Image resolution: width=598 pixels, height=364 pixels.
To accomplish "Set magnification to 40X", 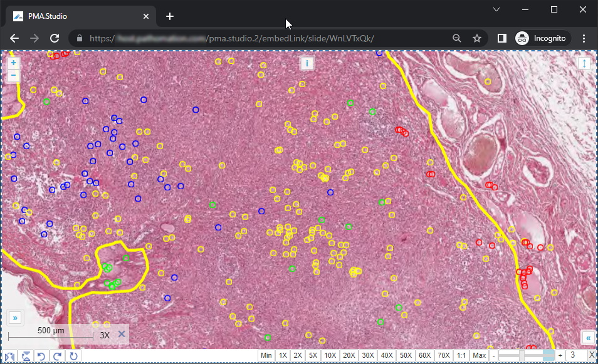I will coord(387,356).
